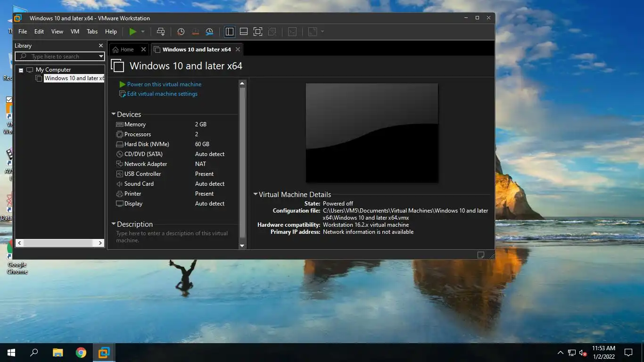Click the Revert to snapshot toolbar icon
Screen dimensions: 644x362
click(195, 32)
